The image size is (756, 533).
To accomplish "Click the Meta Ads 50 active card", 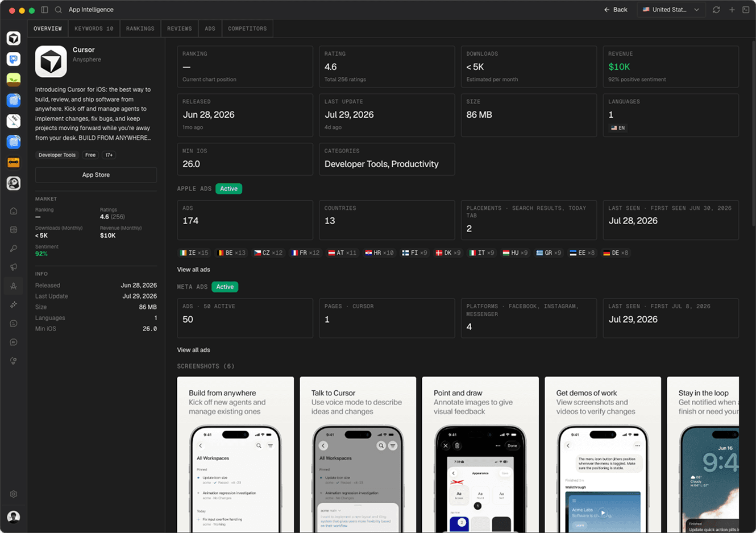I will tap(245, 318).
